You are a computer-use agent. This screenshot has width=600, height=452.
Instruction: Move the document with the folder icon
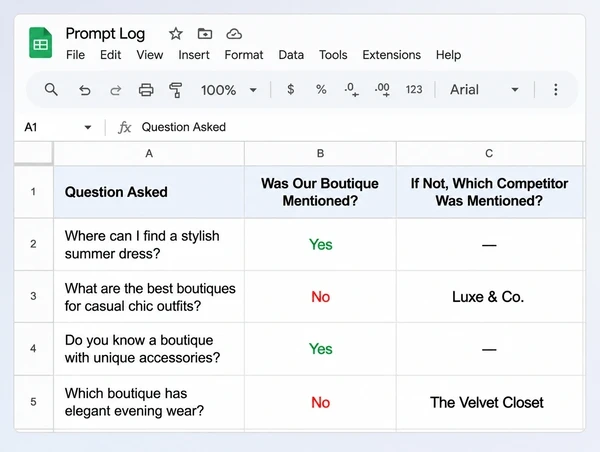coord(205,34)
